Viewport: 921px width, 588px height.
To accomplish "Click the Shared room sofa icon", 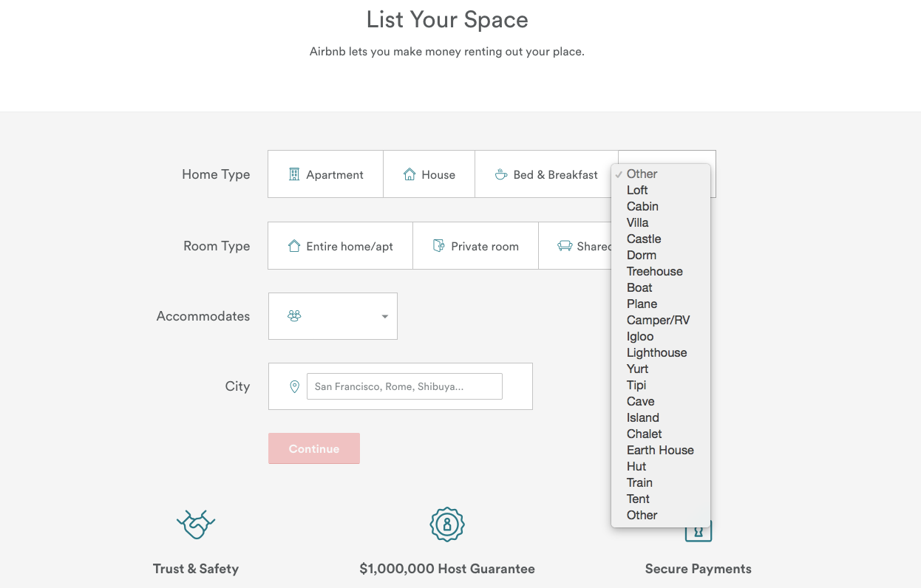I will click(x=565, y=246).
